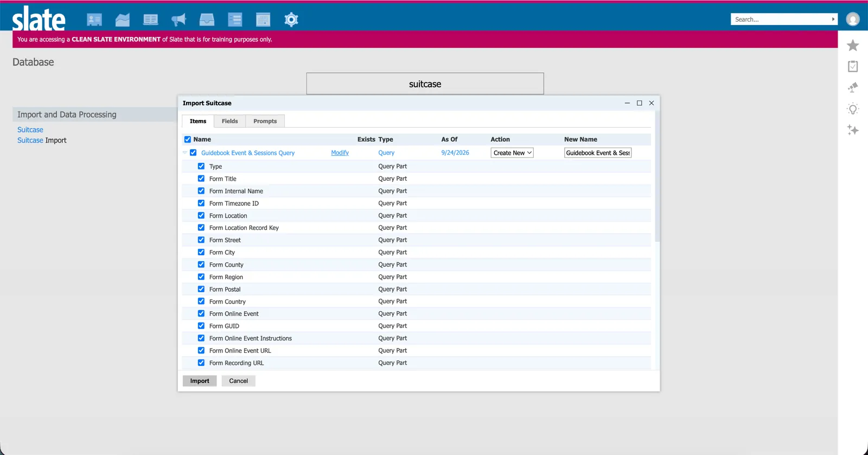Open the Queries list icon

[235, 20]
